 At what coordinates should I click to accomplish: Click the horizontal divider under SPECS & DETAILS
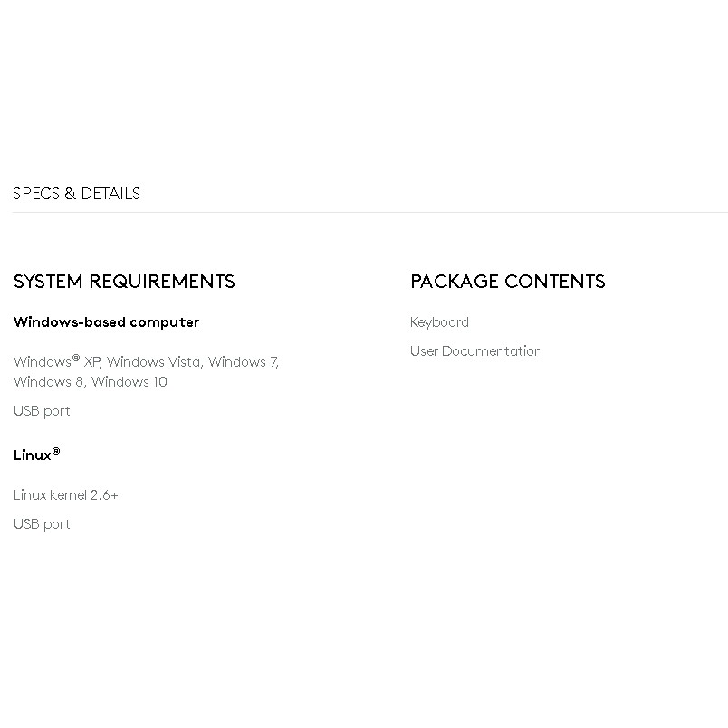point(370,212)
